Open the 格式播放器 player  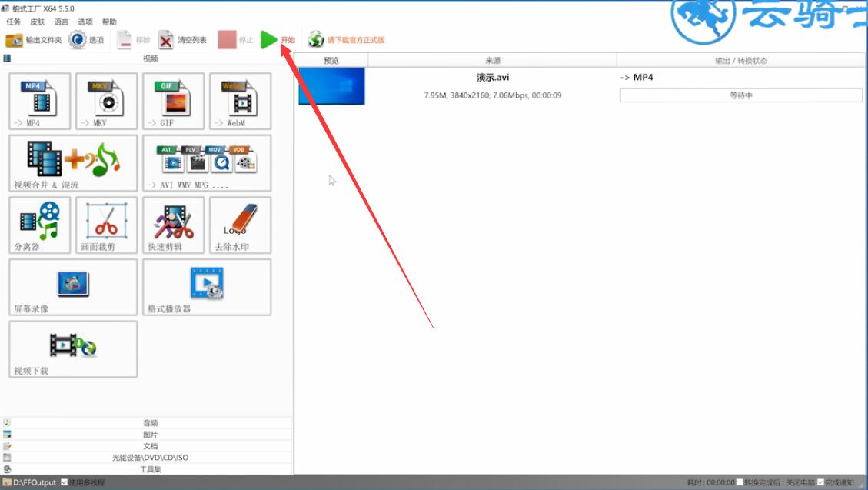point(207,288)
